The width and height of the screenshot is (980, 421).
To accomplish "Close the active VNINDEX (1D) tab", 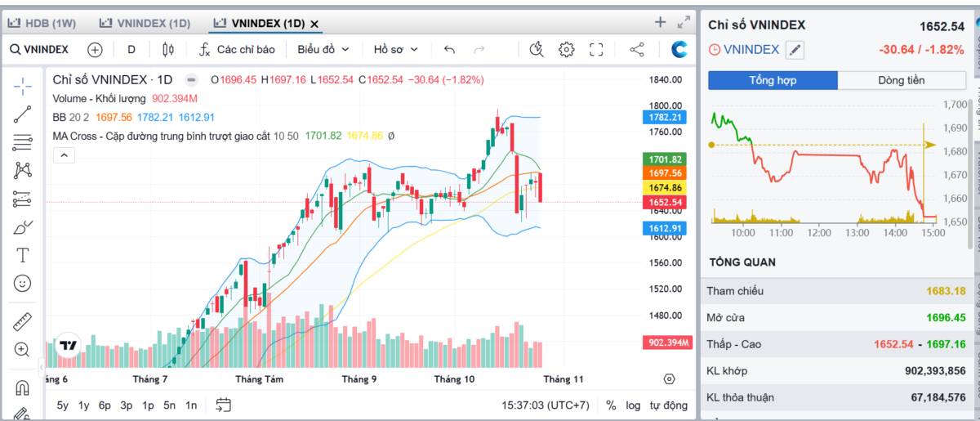I will pyautogui.click(x=315, y=24).
